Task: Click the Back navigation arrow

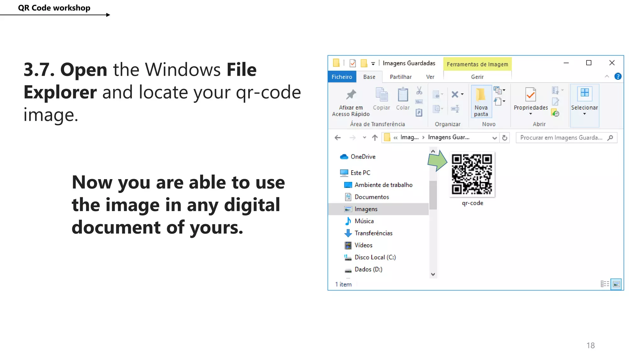Action: (337, 138)
